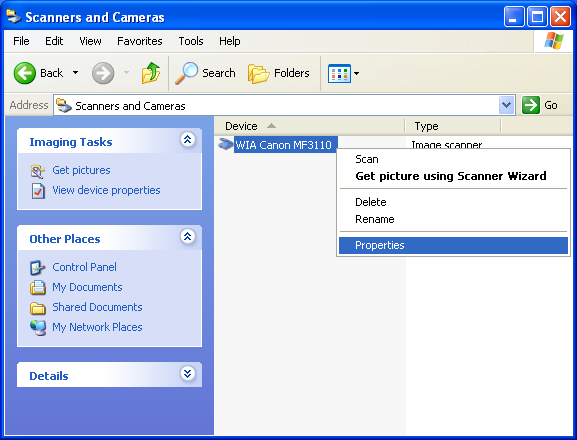
Task: Maximize the Scanners and Cameras window
Action: (537, 17)
